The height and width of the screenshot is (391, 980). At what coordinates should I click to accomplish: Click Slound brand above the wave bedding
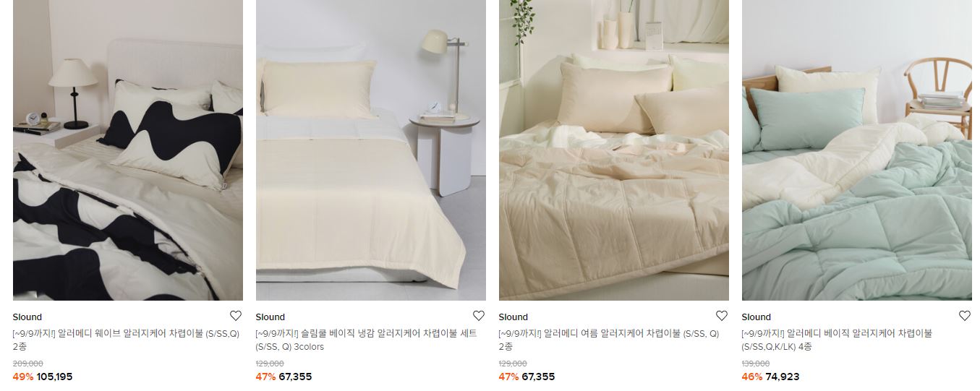tap(27, 317)
